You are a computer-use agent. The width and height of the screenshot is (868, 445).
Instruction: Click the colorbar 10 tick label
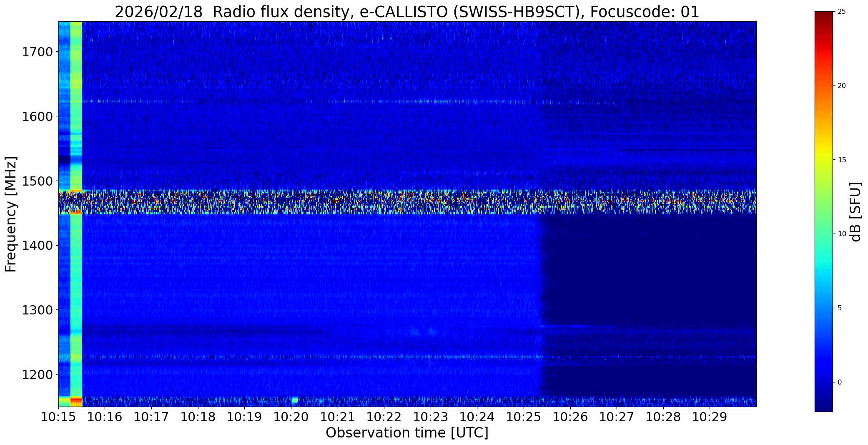pyautogui.click(x=842, y=234)
